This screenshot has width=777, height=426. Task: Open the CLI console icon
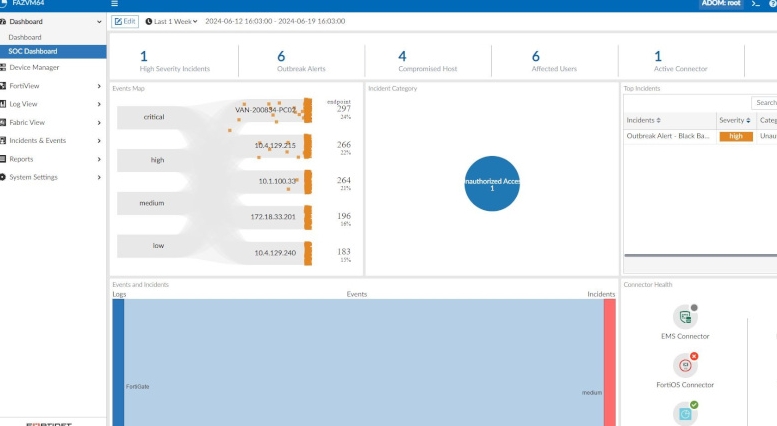tap(756, 4)
